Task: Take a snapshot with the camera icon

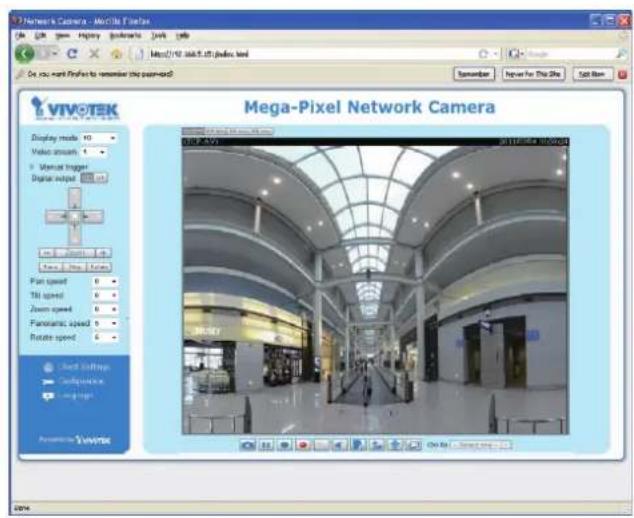Action: pyautogui.click(x=247, y=445)
